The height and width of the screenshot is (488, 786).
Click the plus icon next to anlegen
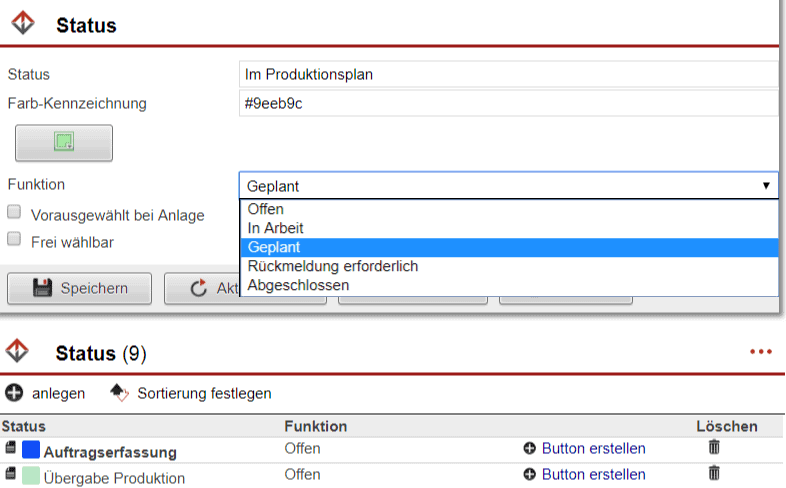14,393
